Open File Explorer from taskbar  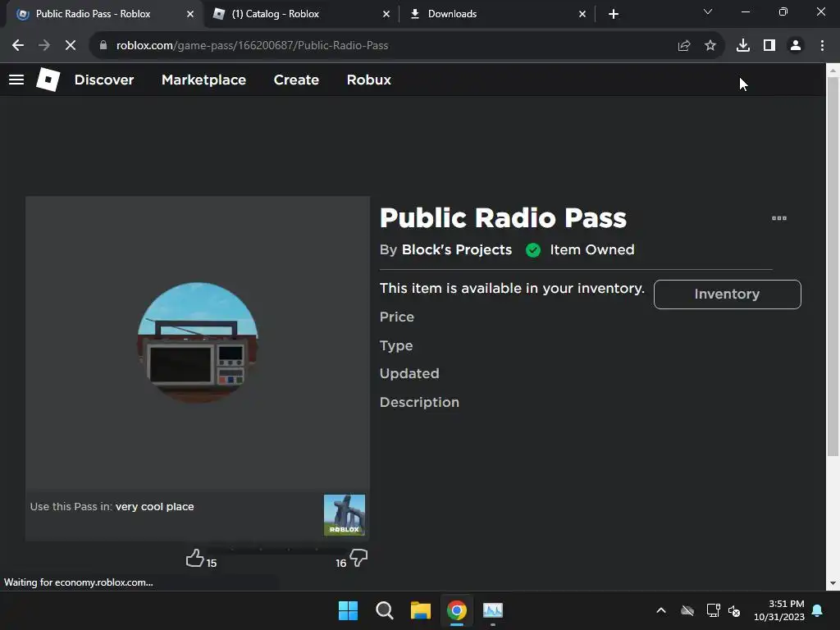point(421,610)
